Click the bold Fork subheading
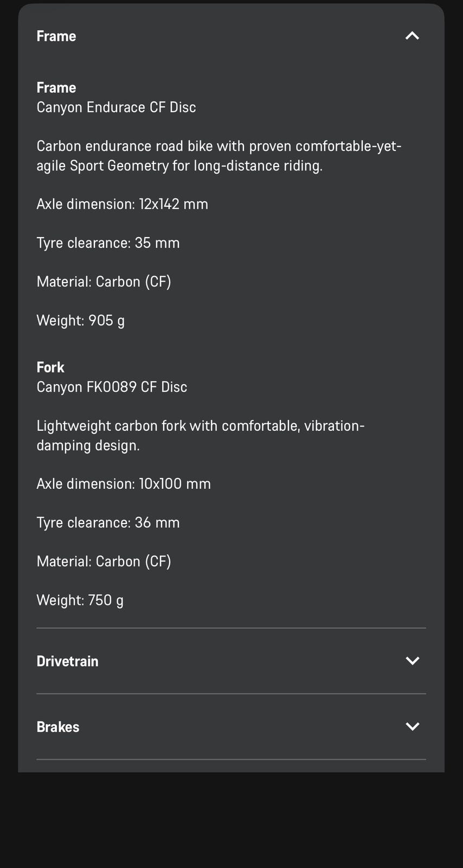 tap(50, 367)
